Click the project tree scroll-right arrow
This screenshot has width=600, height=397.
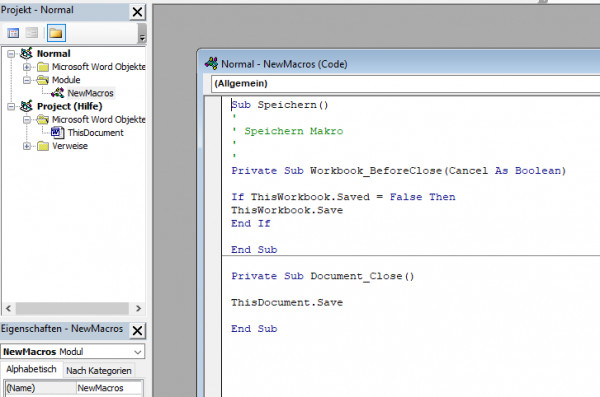[139, 308]
